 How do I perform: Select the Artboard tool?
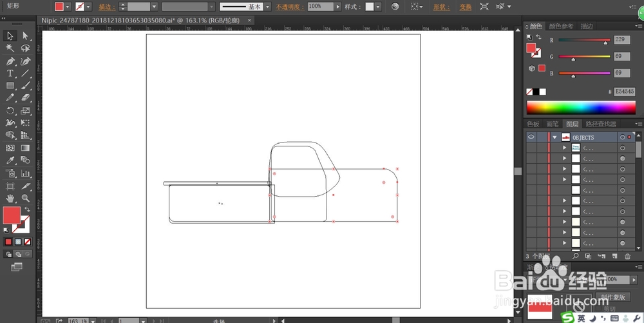point(10,186)
